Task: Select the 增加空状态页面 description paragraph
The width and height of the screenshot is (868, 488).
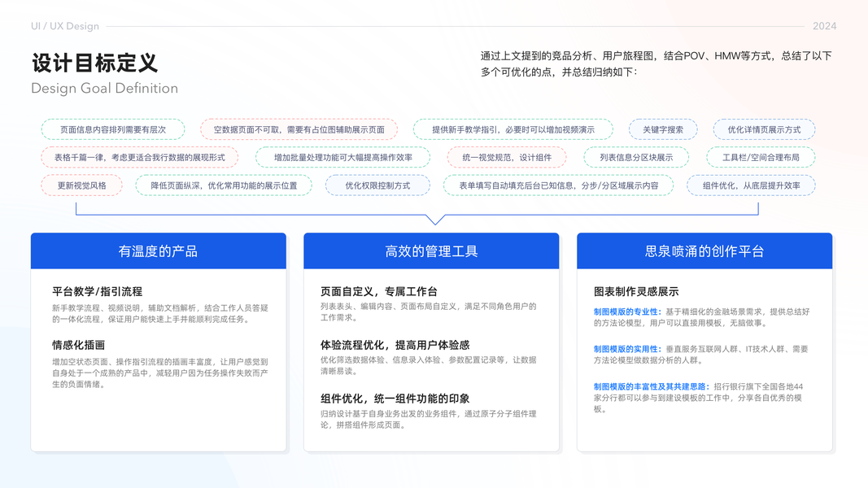Action: [160, 373]
